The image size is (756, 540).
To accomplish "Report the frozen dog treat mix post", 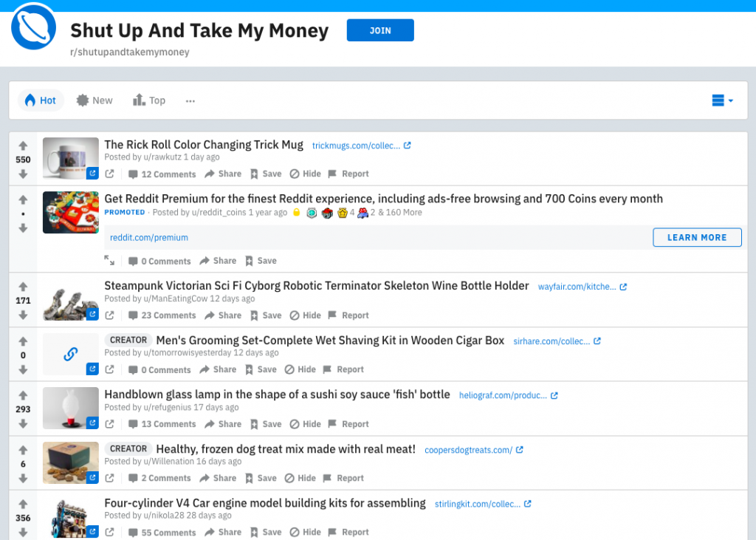I will 343,478.
